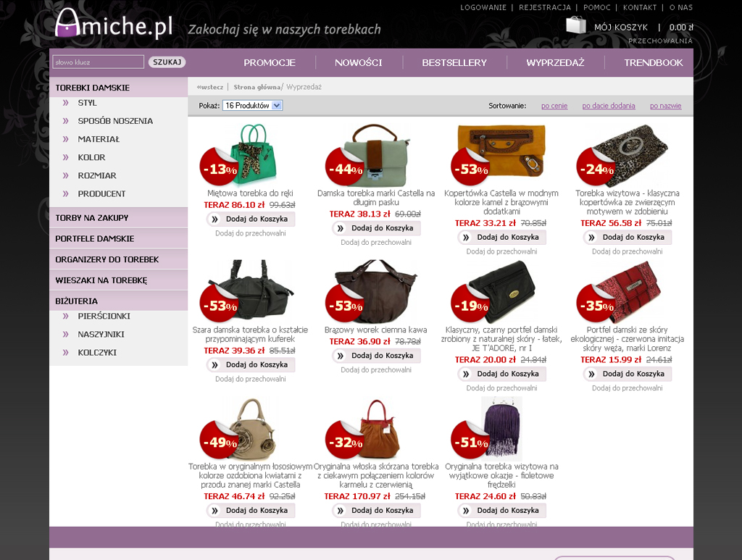Click the -35% sticker on red wallet
The height and width of the screenshot is (560, 742).
(596, 303)
